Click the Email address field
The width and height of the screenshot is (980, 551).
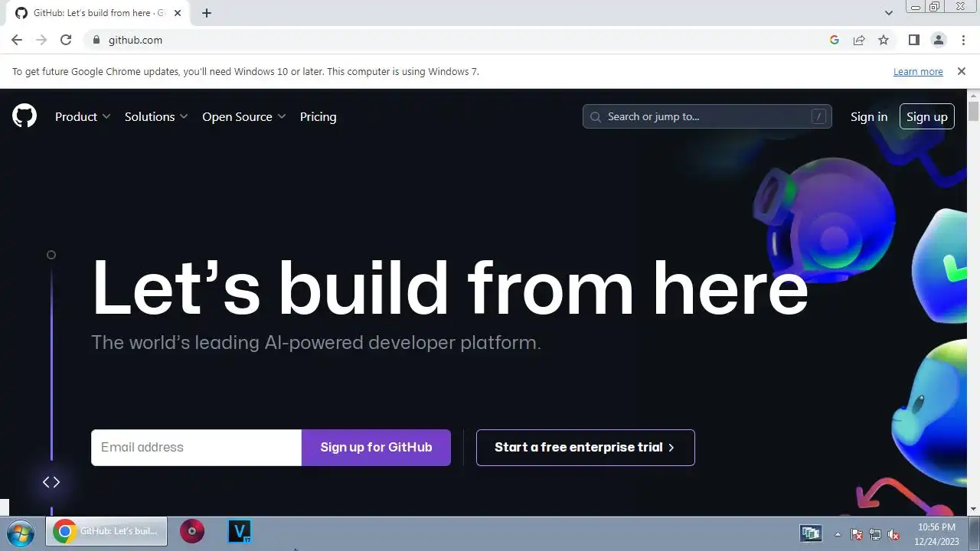pyautogui.click(x=196, y=448)
